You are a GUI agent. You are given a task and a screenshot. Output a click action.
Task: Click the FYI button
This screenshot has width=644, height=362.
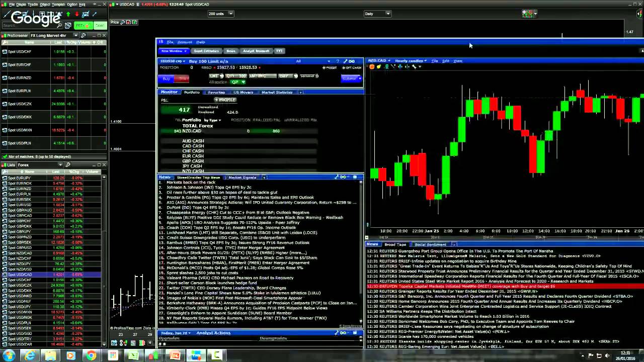pos(279,51)
